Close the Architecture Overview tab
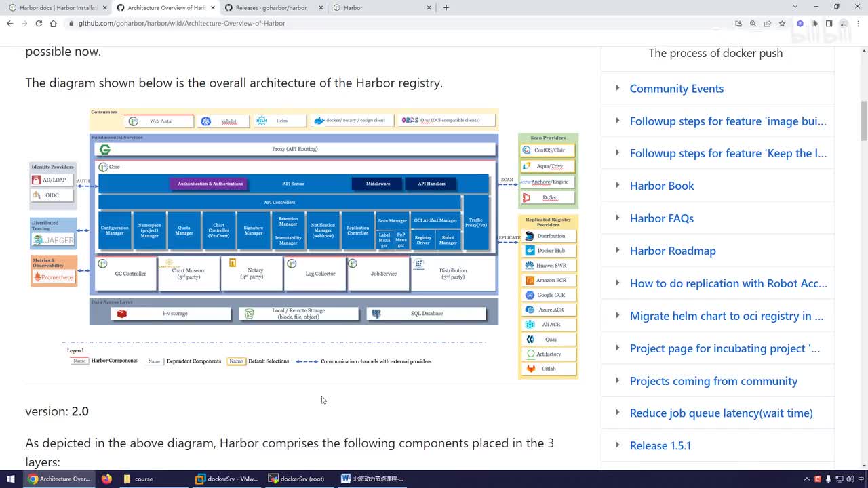The image size is (868, 488). (x=213, y=7)
